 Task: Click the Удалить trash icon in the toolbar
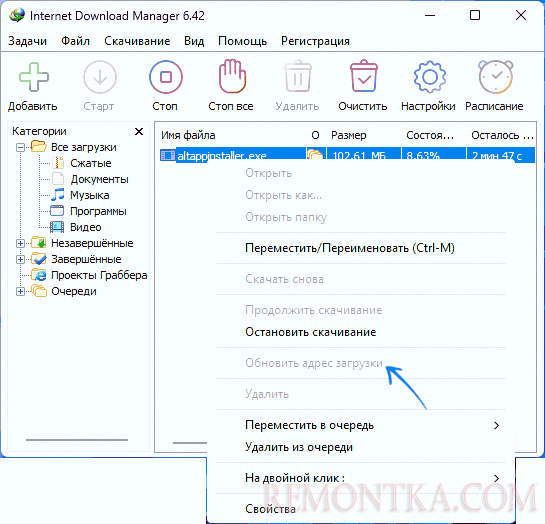[298, 76]
